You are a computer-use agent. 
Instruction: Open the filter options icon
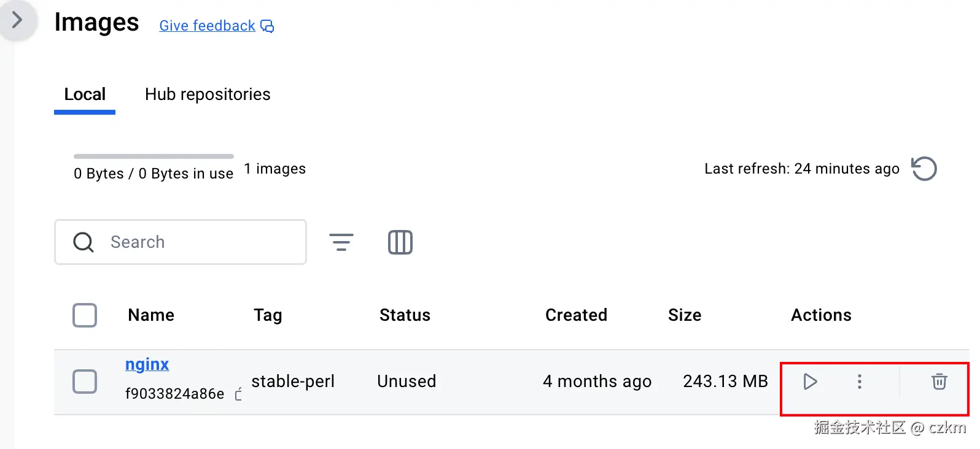341,242
